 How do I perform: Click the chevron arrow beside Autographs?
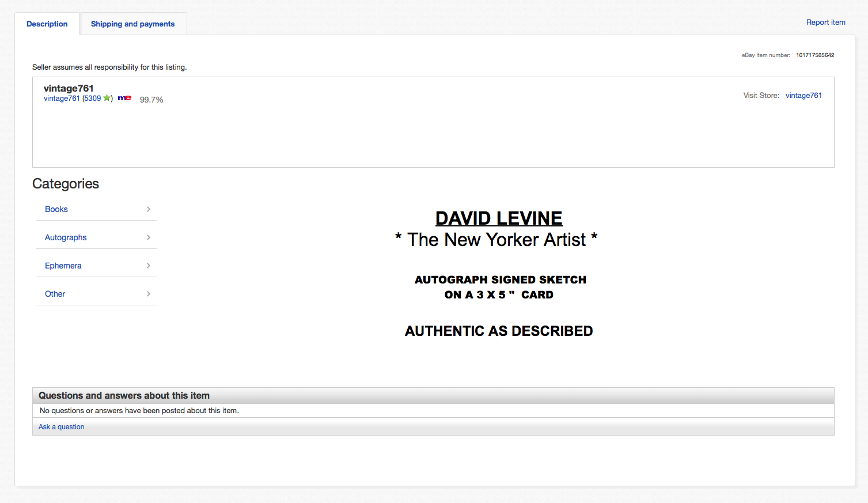(149, 237)
